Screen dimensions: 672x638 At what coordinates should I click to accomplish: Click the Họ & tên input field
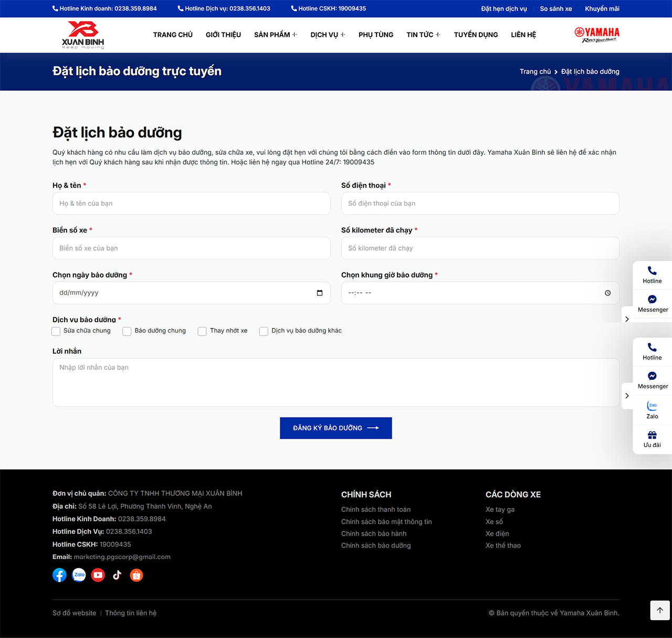192,204
